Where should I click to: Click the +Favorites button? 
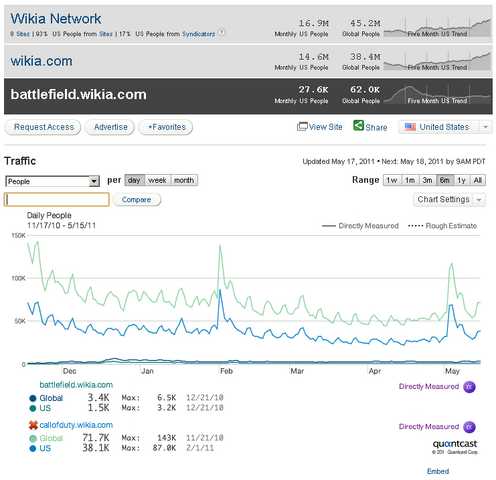pyautogui.click(x=165, y=127)
